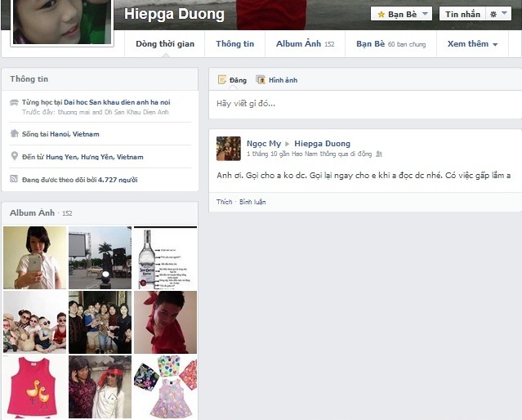Select the Hình ảnh photo icon
This screenshot has height=420, width=522.
pyautogui.click(x=261, y=80)
